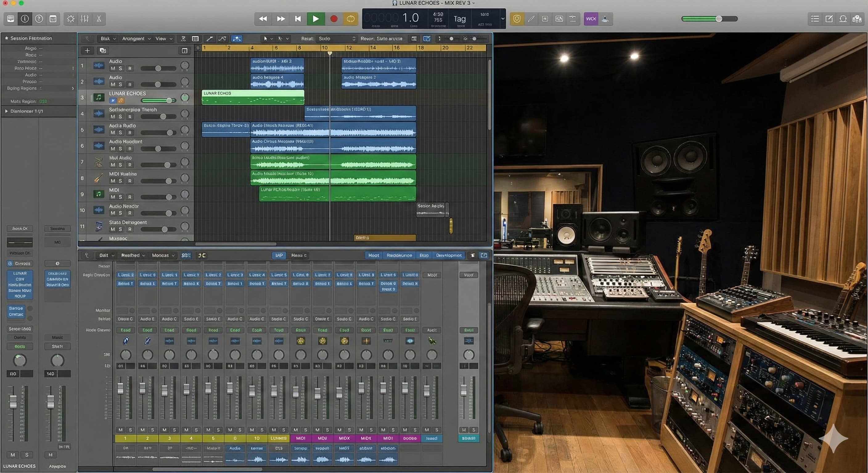Click the Tag display button
Screen dimensions: 868x473
click(459, 19)
